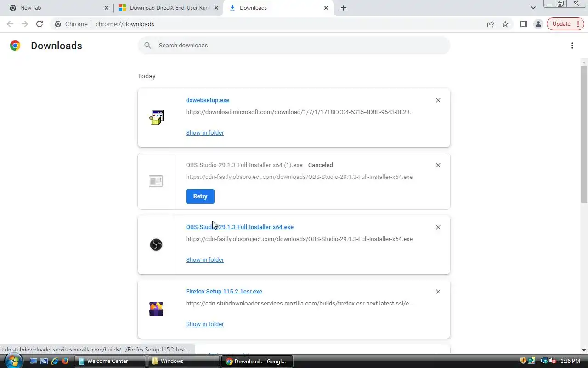The image size is (588, 368).
Task: Click Switch between windows in Quick Launch
Action: [44, 361]
